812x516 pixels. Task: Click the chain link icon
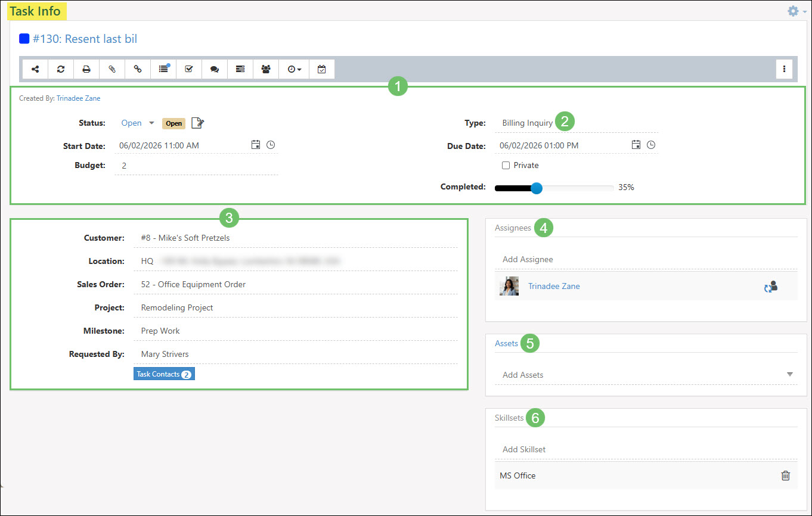[x=138, y=69]
